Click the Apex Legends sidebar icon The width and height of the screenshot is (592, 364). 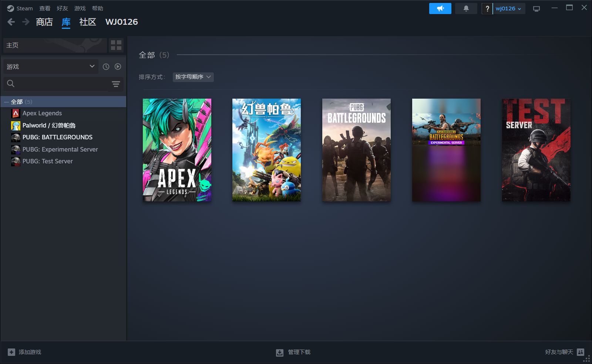click(x=16, y=113)
